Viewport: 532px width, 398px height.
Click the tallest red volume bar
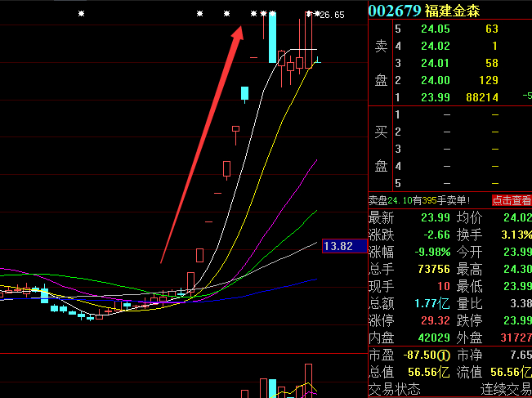point(308,381)
